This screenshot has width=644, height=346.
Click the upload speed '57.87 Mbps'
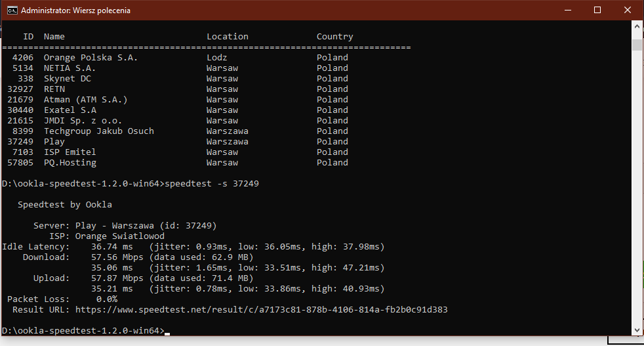coord(117,278)
